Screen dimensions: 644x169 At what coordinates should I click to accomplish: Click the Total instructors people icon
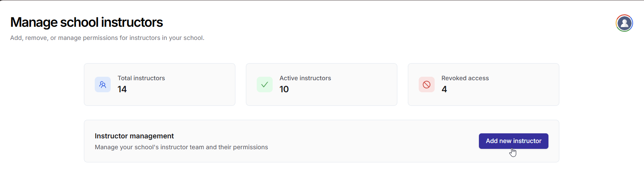tap(103, 84)
